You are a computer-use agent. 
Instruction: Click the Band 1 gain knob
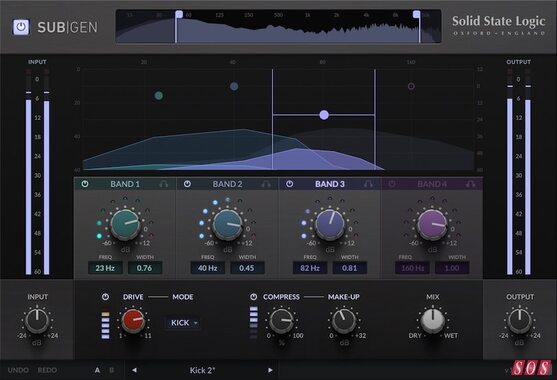pos(125,224)
